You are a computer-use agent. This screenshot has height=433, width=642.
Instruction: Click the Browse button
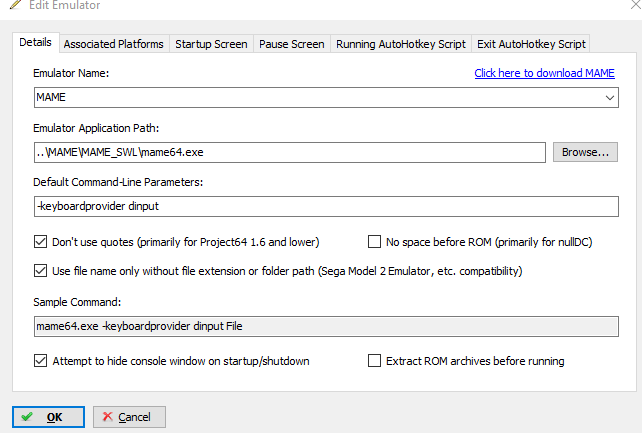pos(585,152)
